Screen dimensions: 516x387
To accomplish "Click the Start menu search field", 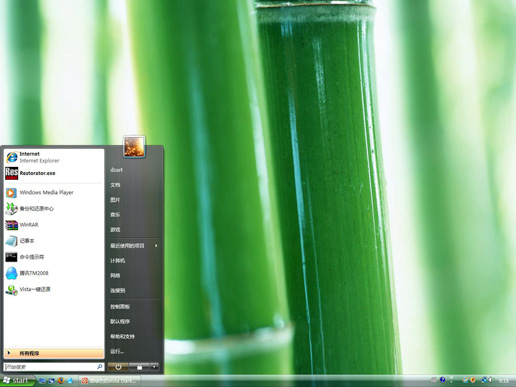I will click(x=54, y=367).
